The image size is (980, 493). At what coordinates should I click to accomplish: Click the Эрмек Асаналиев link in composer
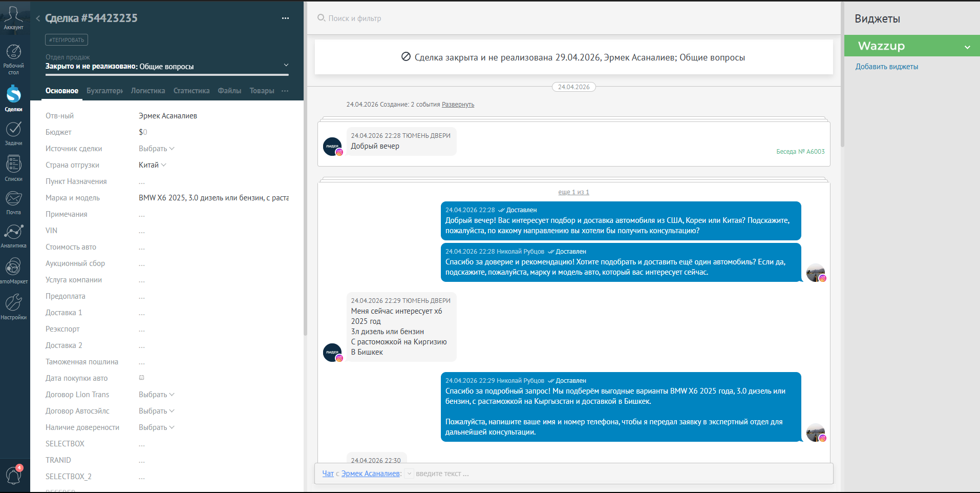click(x=371, y=474)
